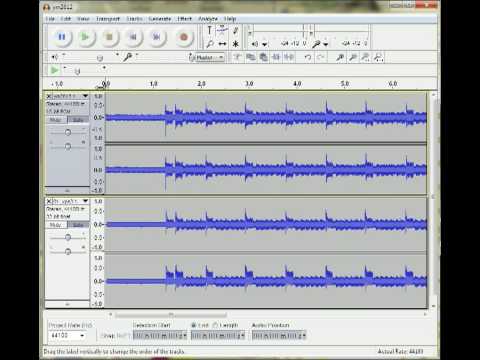Click the Play-at-speed green button
The image size is (480, 360).
pyautogui.click(x=54, y=70)
